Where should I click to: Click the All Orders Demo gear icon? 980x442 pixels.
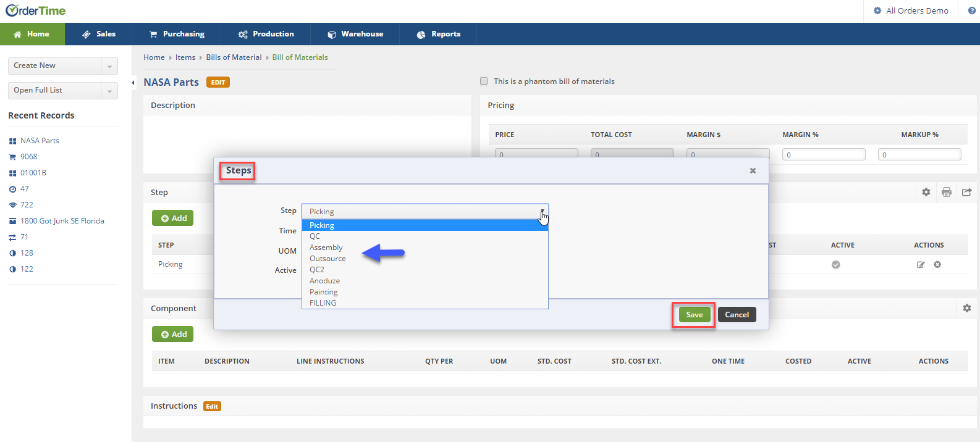[877, 10]
